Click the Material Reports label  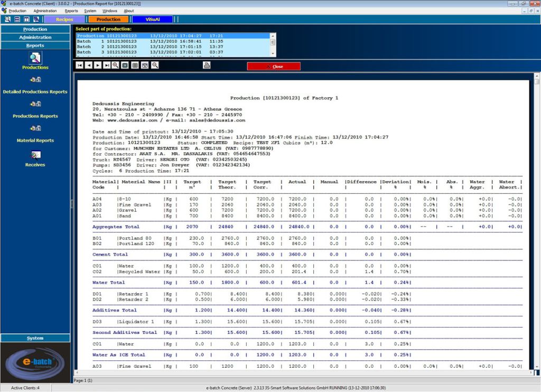(x=35, y=141)
